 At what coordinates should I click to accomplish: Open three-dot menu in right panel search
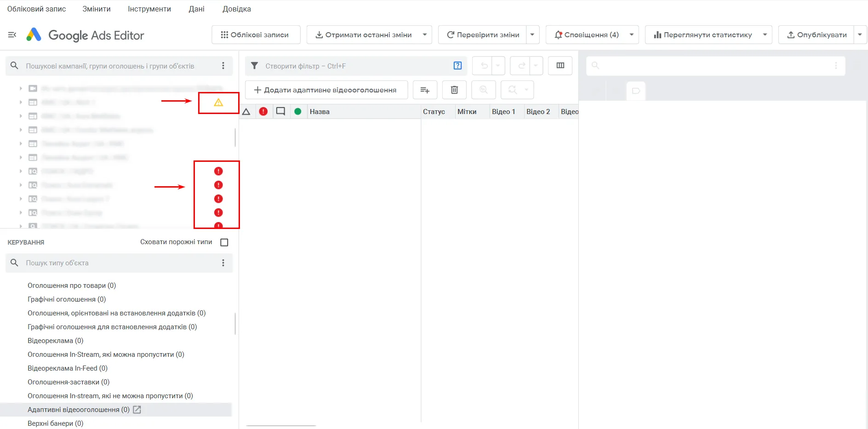(836, 66)
